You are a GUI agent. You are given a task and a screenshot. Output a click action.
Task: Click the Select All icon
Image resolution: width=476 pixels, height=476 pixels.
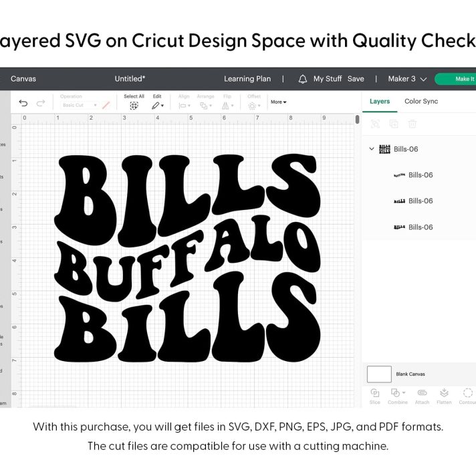pyautogui.click(x=134, y=106)
